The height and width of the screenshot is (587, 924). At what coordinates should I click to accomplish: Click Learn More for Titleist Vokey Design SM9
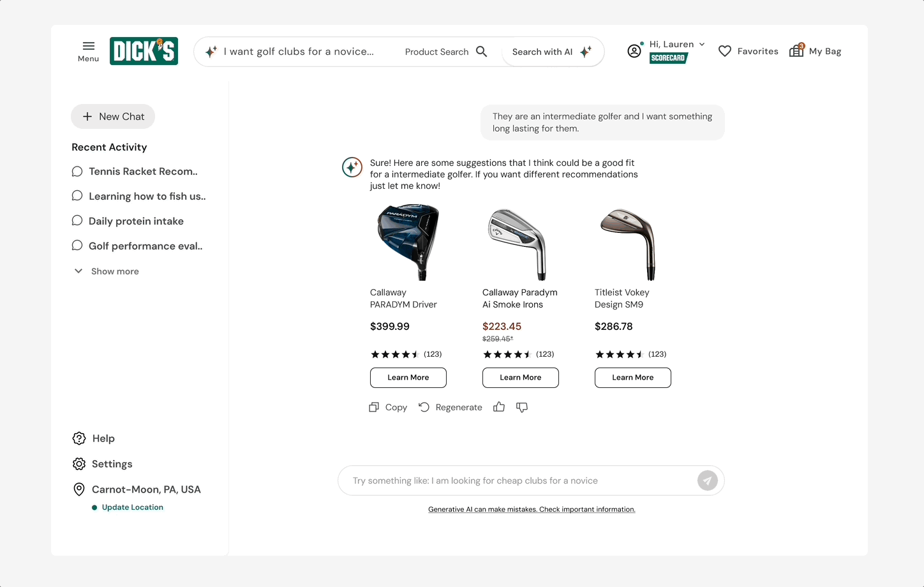(632, 377)
